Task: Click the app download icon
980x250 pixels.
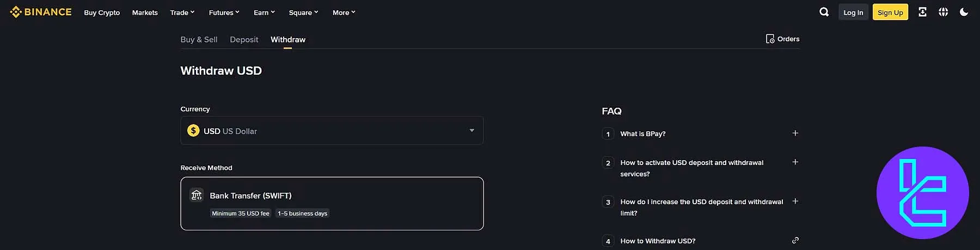Action: (922, 12)
